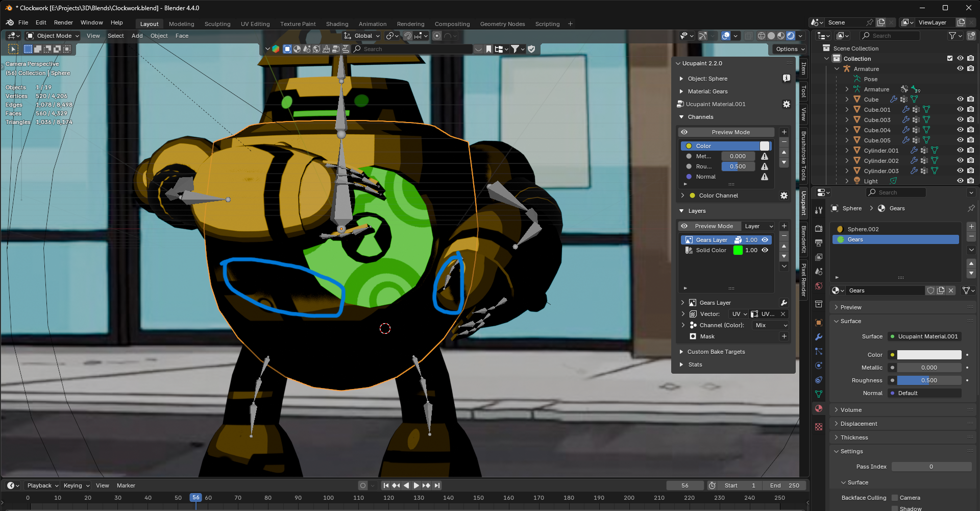Remove the selected Ucupaint channel
Screen dimensions: 980x511
click(x=784, y=142)
